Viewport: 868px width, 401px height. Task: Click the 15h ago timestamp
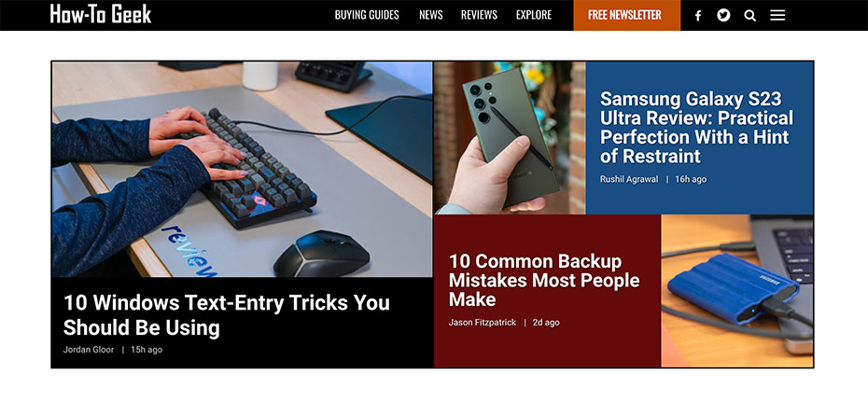147,350
